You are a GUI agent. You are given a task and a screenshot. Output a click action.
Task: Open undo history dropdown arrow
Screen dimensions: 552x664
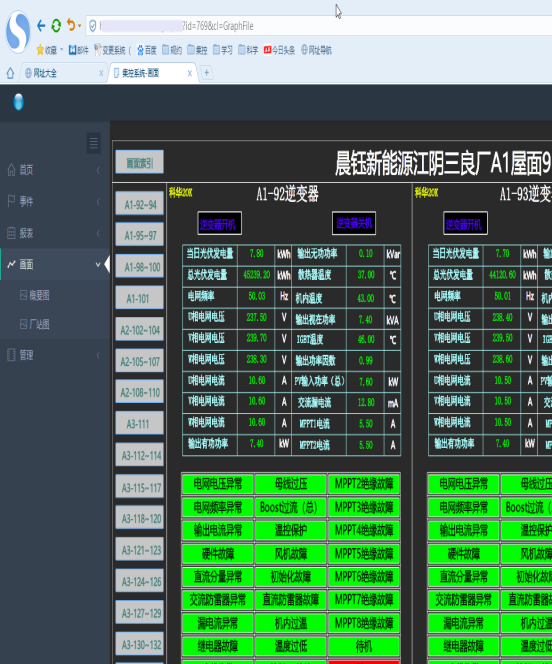[79, 26]
